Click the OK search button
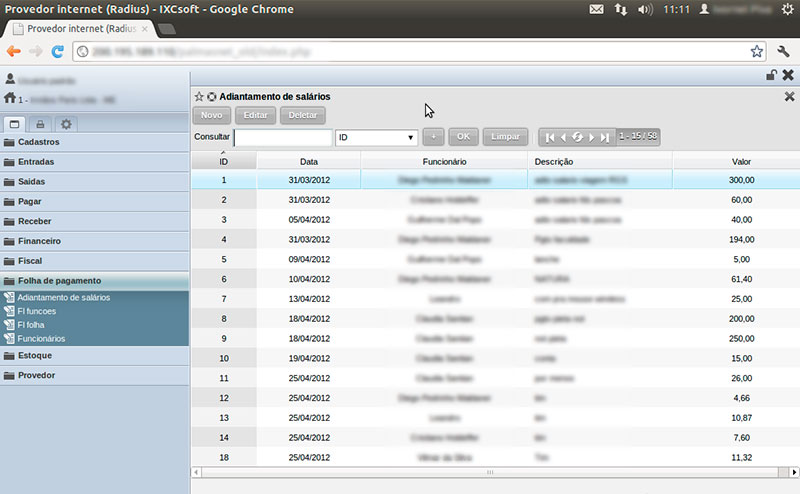800x494 pixels. tap(463, 137)
